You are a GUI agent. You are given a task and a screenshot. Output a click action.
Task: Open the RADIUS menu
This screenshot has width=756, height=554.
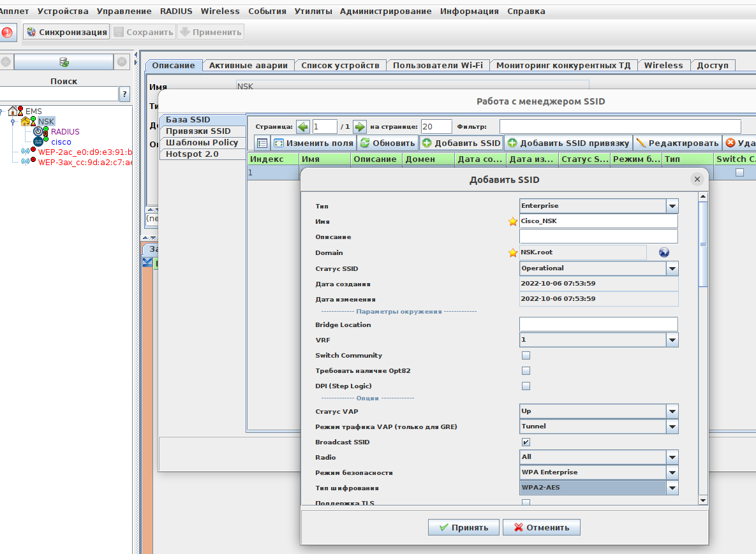point(175,11)
